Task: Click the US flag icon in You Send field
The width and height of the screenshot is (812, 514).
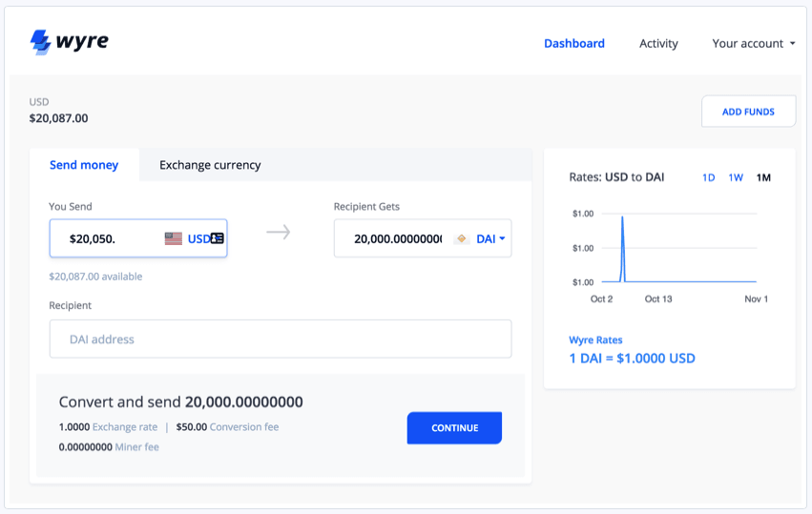Action: (x=174, y=238)
